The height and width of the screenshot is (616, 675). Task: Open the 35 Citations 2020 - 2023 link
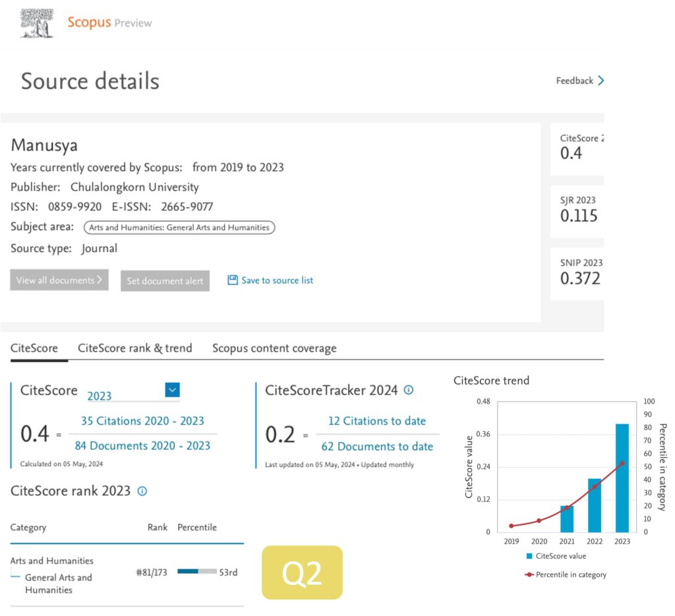pyautogui.click(x=142, y=421)
